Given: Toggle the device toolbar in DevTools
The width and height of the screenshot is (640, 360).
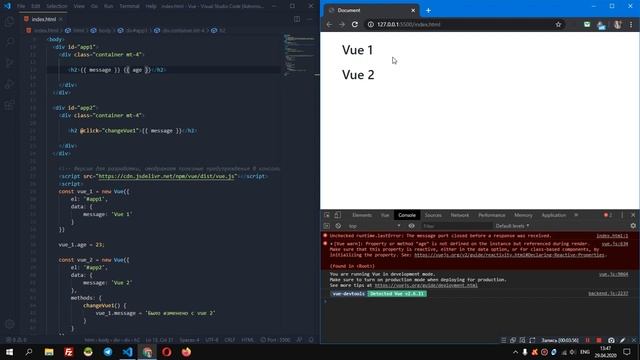Looking at the screenshot, I should (x=338, y=215).
